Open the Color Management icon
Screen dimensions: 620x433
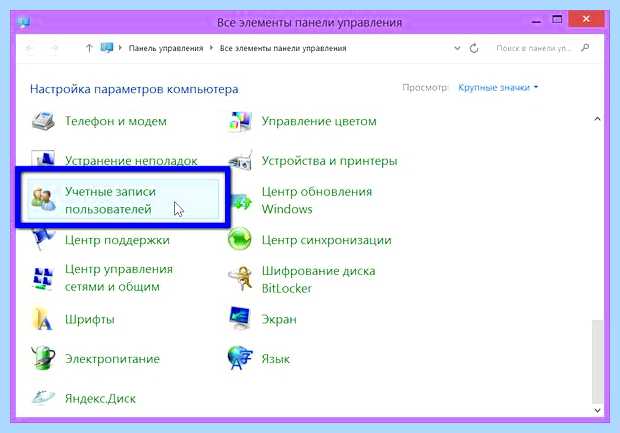click(240, 121)
